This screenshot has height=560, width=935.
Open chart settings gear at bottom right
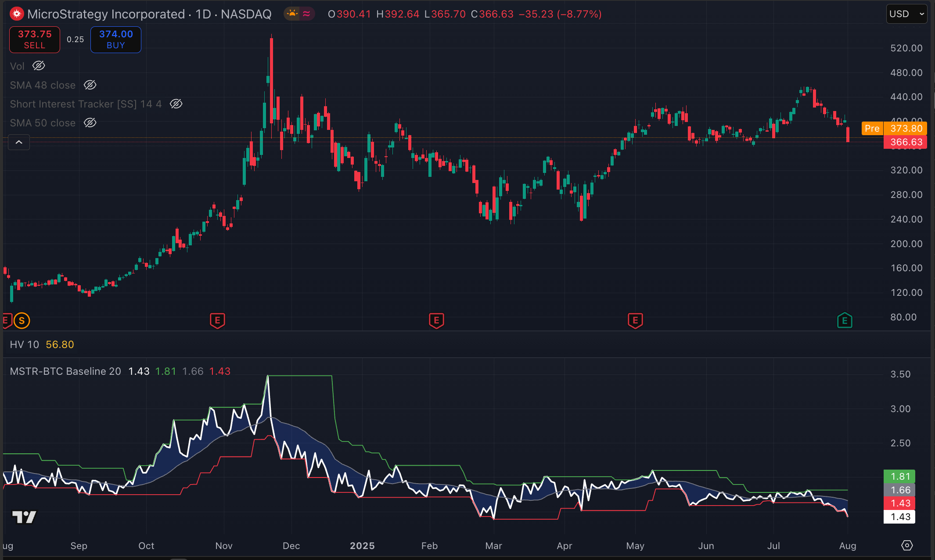907,546
